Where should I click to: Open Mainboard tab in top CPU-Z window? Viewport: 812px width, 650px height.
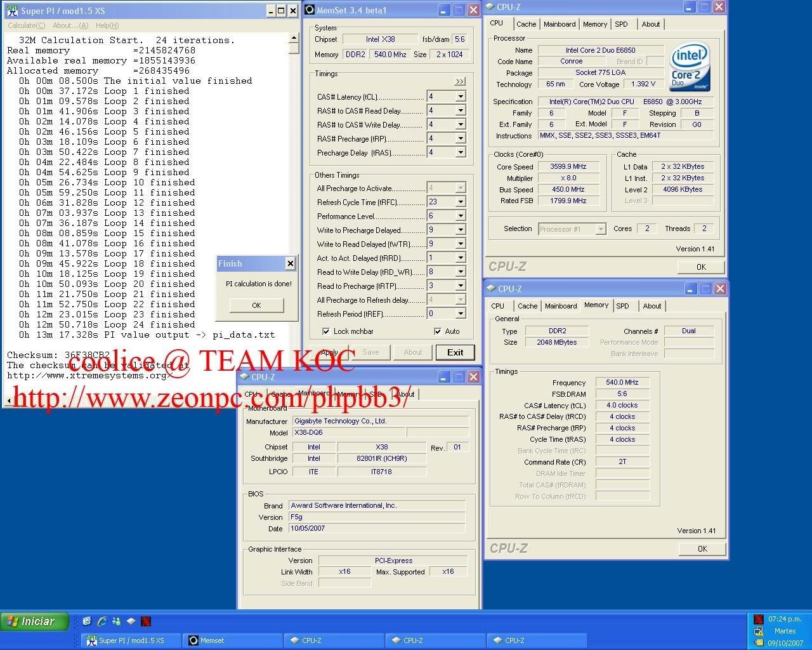[560, 24]
